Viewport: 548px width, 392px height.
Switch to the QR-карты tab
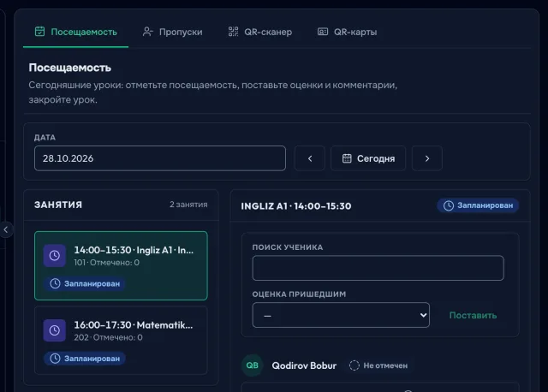tap(347, 32)
